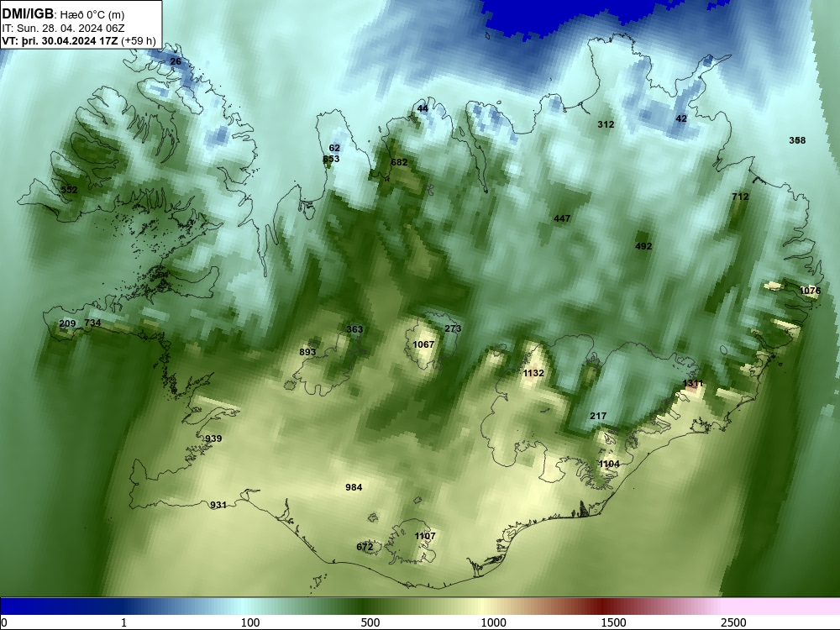The width and height of the screenshot is (840, 630).
Task: Click the map value 653
Action: pos(331,159)
